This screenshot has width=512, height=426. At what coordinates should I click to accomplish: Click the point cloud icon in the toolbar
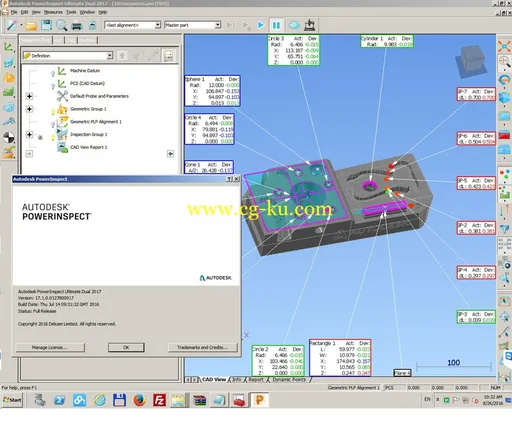pos(294,25)
